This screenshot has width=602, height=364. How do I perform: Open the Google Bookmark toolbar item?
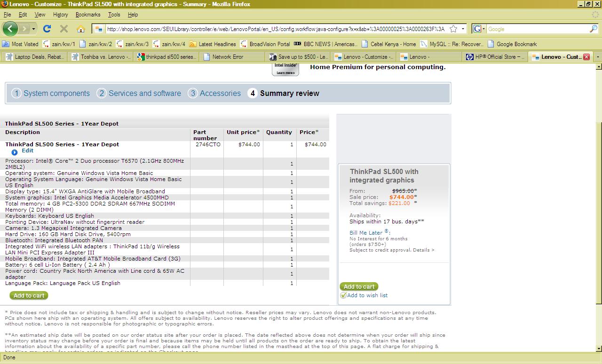pyautogui.click(x=512, y=44)
